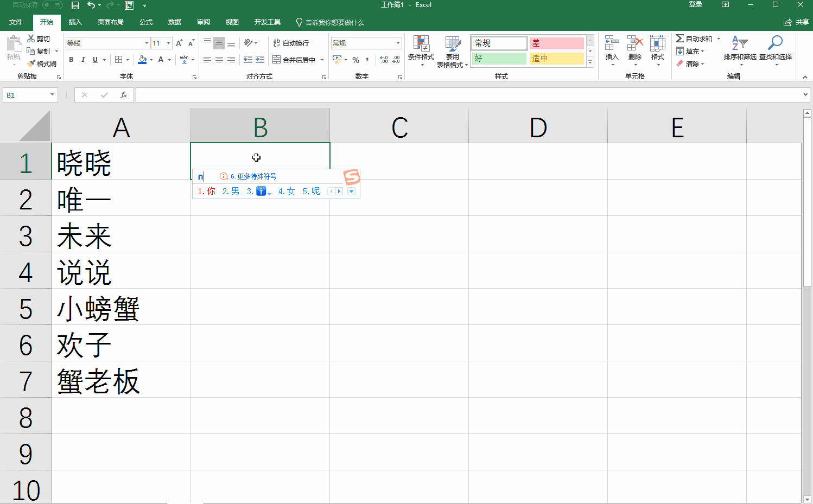This screenshot has width=813, height=504.
Task: Click the decrease decimal icon
Action: pos(396,60)
